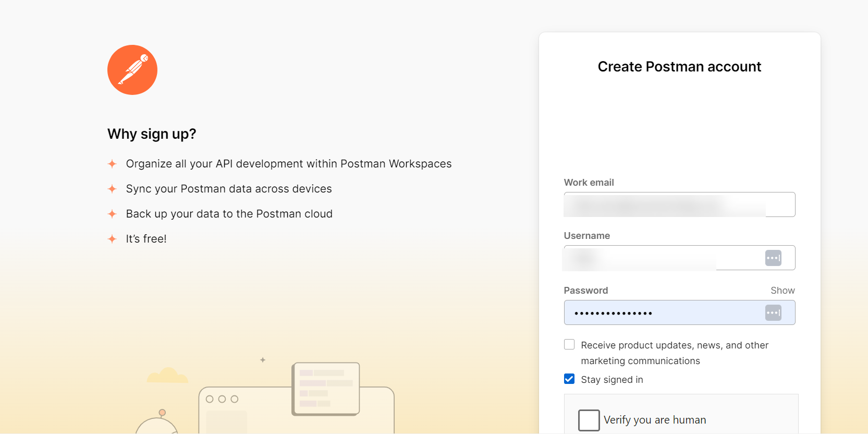Enable marketing communications checkbox
The width and height of the screenshot is (868, 434).
[569, 344]
